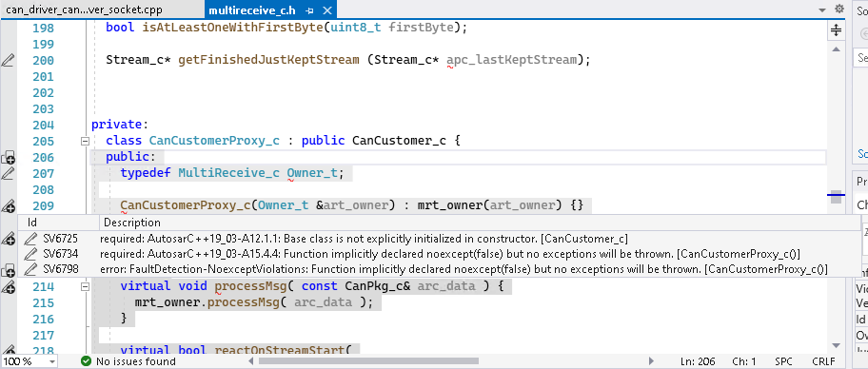Screen dimensions: 868x369
Task: Click the pencil-plus margin icon on line 209
Action: coord(8,206)
